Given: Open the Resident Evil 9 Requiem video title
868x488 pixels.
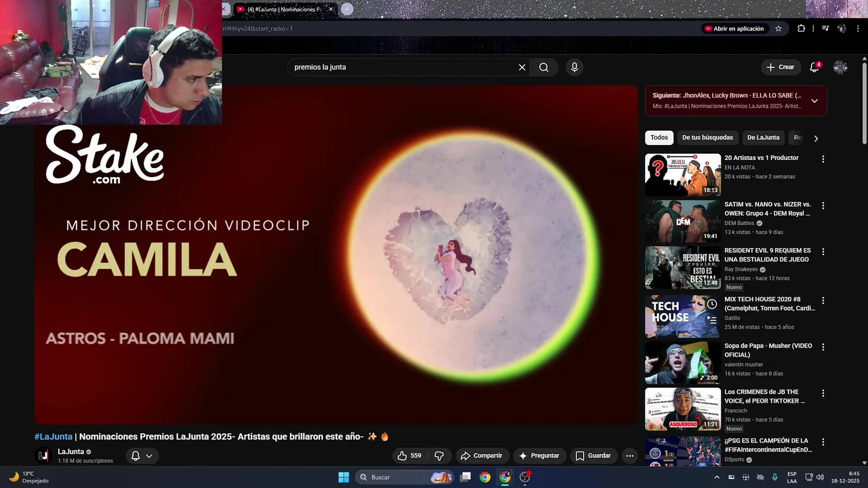Looking at the screenshot, I should coord(768,255).
